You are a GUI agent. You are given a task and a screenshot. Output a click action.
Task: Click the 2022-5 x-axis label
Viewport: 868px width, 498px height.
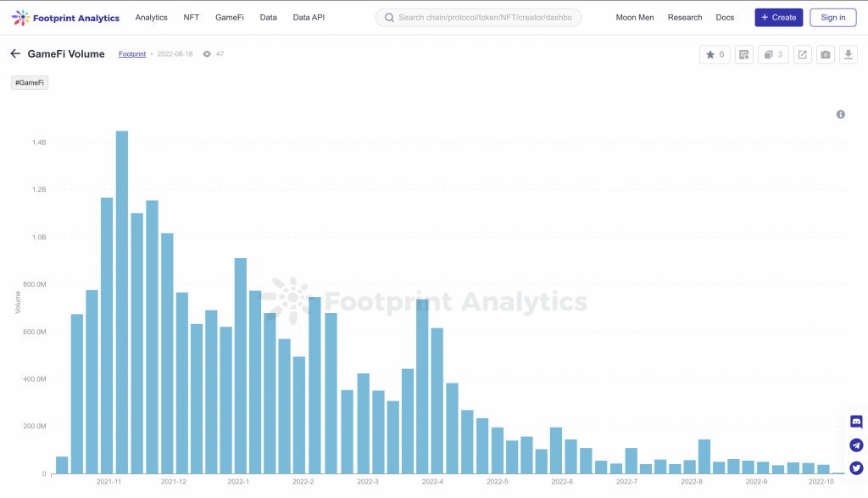pos(497,481)
